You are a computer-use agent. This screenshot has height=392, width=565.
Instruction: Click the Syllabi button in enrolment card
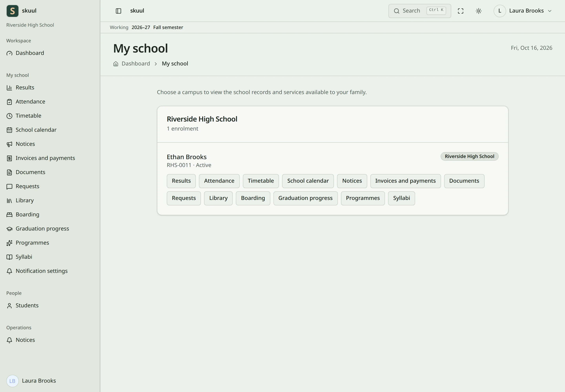click(x=402, y=198)
